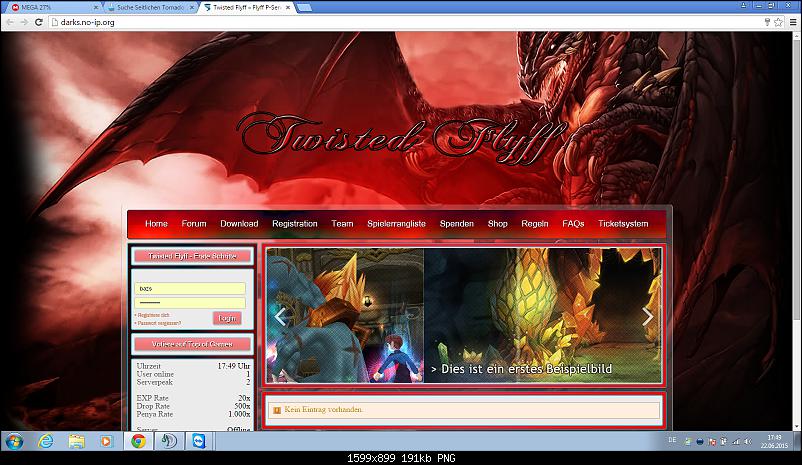802x465 pixels.
Task: Click Twisted Flyff - Erste Schritte button
Action: [x=192, y=256]
